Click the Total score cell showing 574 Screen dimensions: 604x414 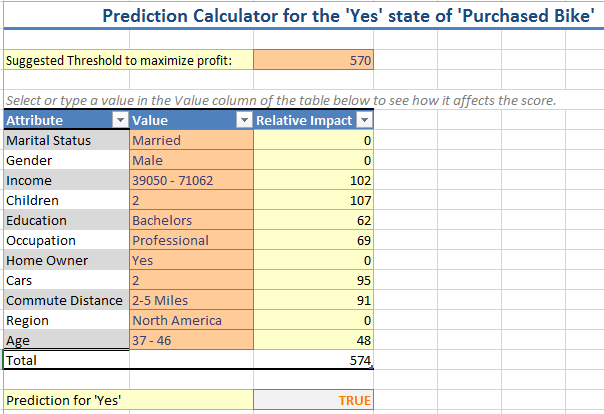point(314,360)
